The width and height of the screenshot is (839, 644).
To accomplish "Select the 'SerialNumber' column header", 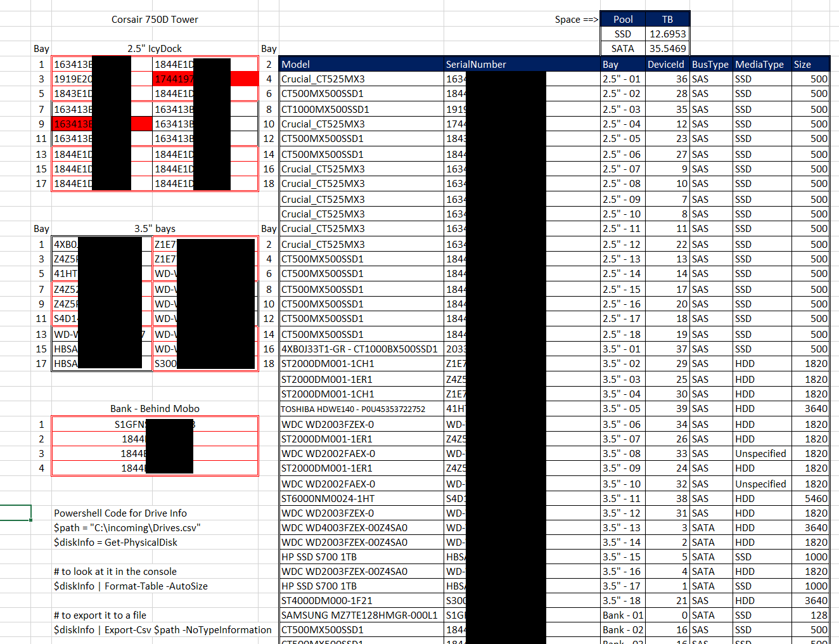I will pos(522,65).
